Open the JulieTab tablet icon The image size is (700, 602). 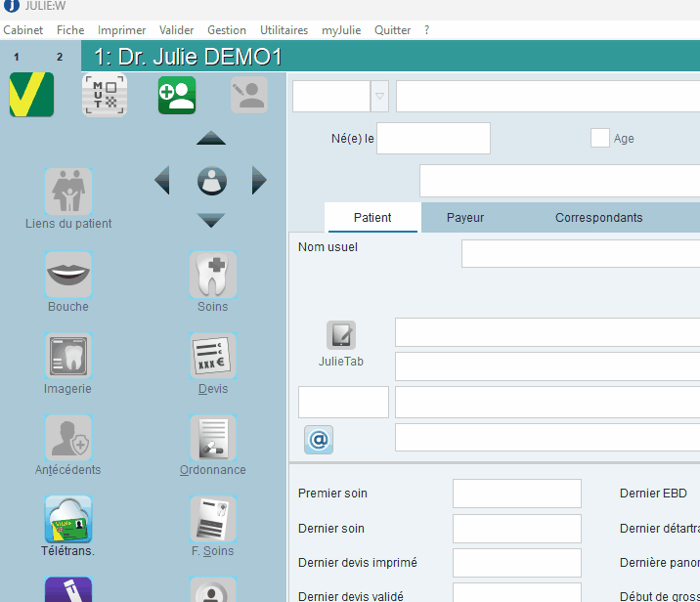click(x=341, y=335)
